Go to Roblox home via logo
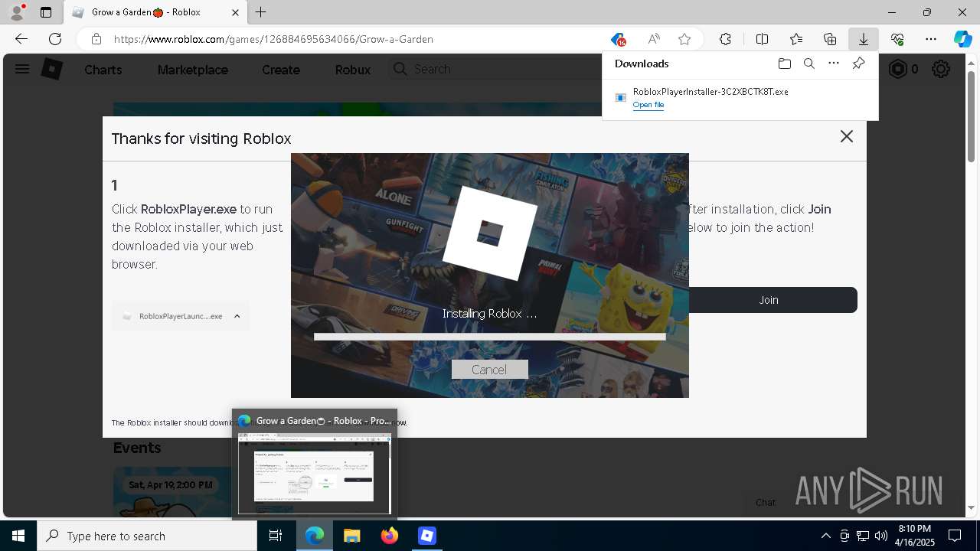This screenshot has width=980, height=551. click(x=51, y=69)
